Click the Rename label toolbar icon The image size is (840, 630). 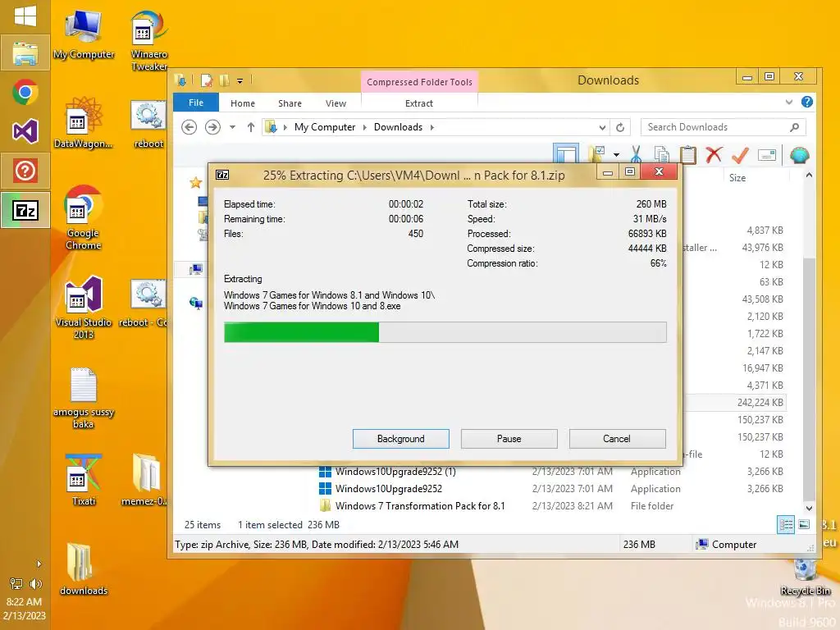coord(767,155)
